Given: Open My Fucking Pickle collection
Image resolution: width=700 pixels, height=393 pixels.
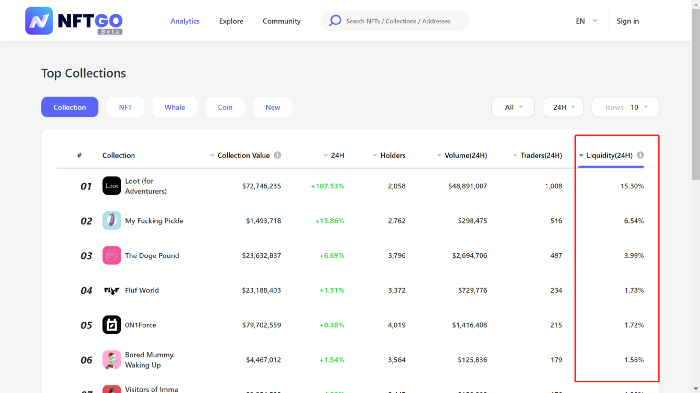Looking at the screenshot, I should 154,221.
